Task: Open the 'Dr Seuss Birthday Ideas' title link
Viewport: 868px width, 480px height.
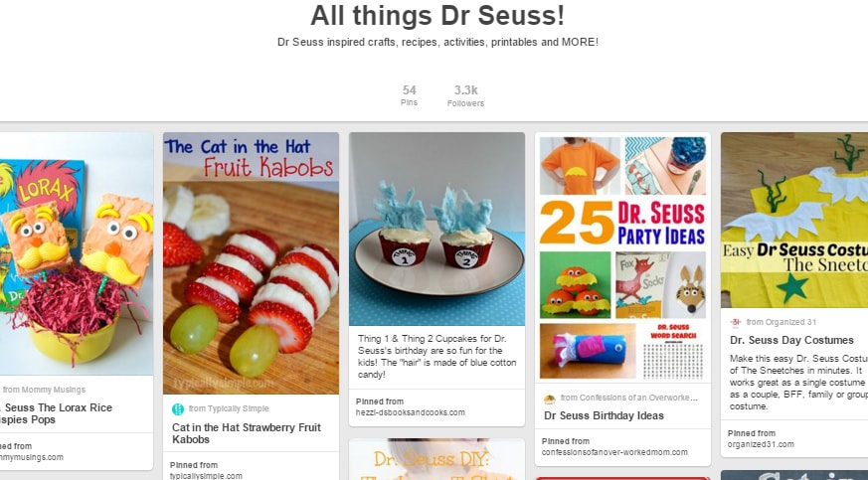Action: coord(604,415)
